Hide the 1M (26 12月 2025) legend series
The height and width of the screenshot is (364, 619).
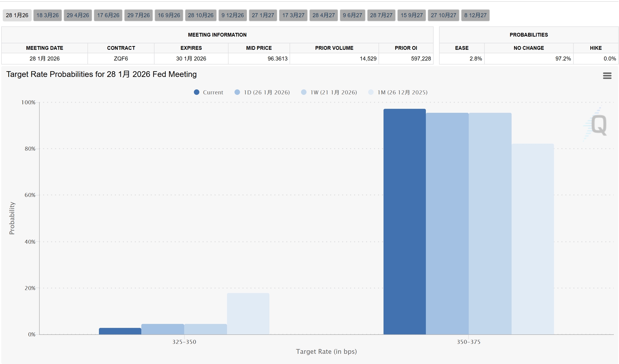(398, 92)
